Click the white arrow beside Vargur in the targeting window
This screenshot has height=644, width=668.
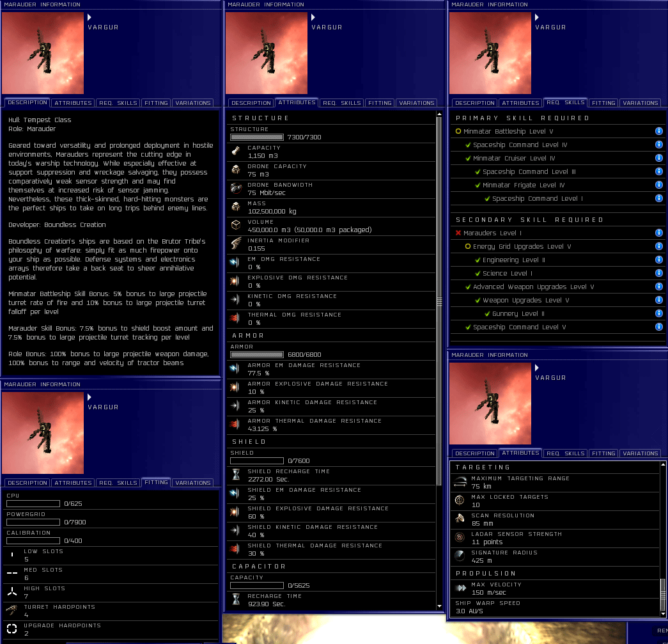click(x=537, y=368)
